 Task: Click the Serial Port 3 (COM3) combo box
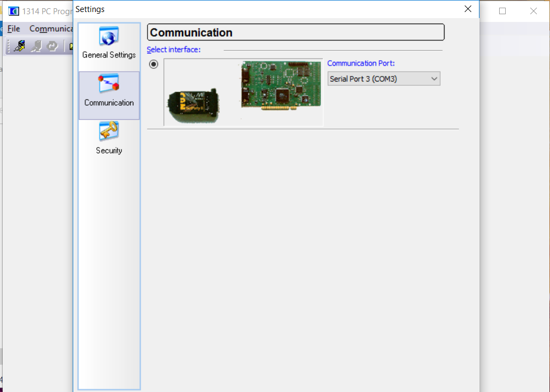click(378, 79)
